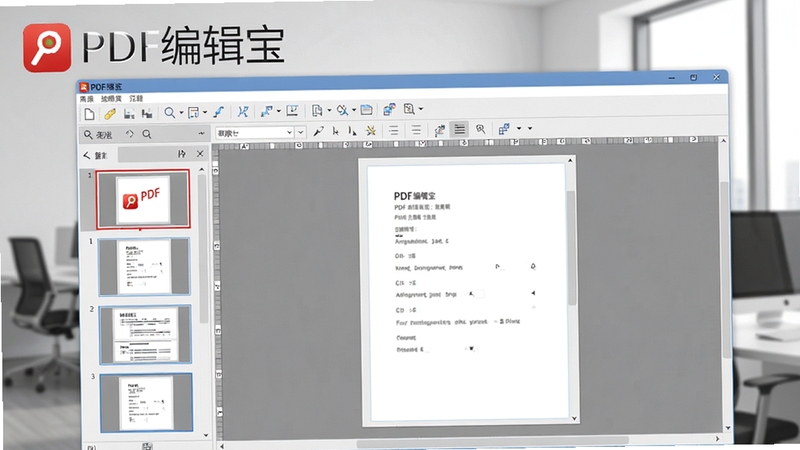The image size is (800, 450).
Task: Click the rotate arrows icon in search bar
Action: [x=130, y=134]
